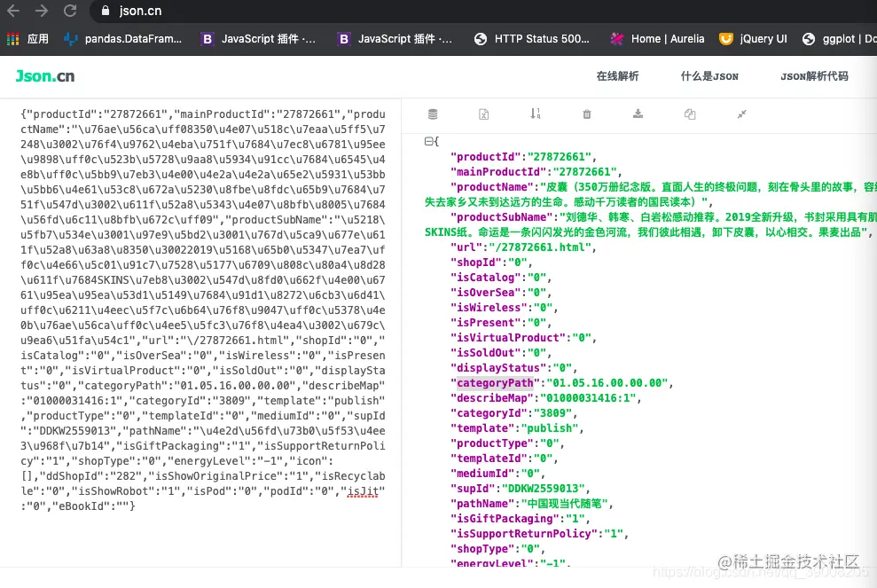Click the "isSoldOut" key in parsed output

tap(485, 353)
